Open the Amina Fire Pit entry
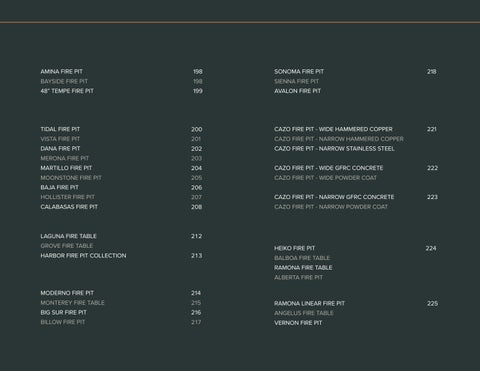This screenshot has width=480, height=371. (x=61, y=72)
